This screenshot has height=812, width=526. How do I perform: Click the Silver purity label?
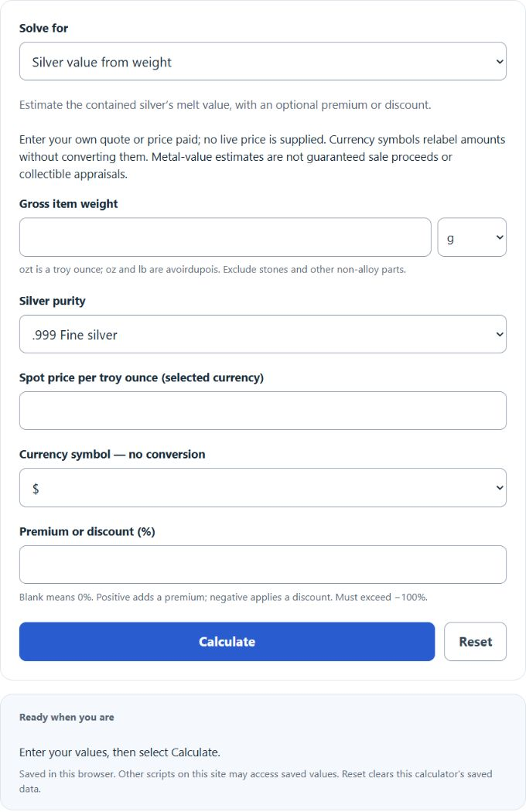pos(53,301)
